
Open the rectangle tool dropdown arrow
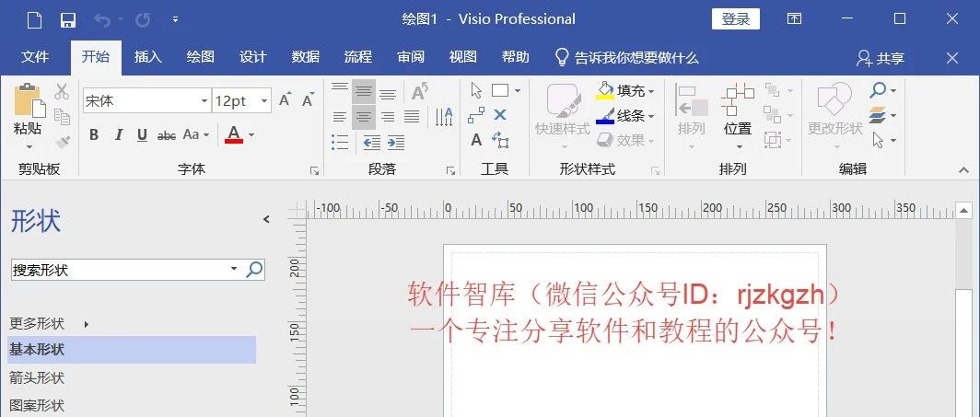coord(518,91)
